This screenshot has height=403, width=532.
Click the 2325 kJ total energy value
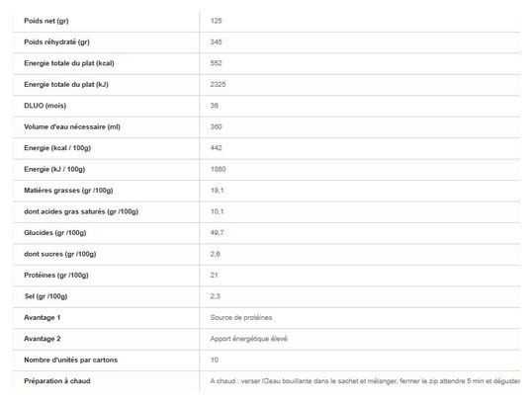coord(218,84)
